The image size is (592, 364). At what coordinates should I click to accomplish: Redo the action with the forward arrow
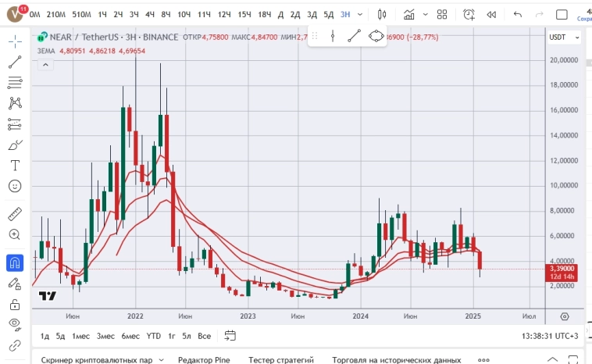coord(539,14)
